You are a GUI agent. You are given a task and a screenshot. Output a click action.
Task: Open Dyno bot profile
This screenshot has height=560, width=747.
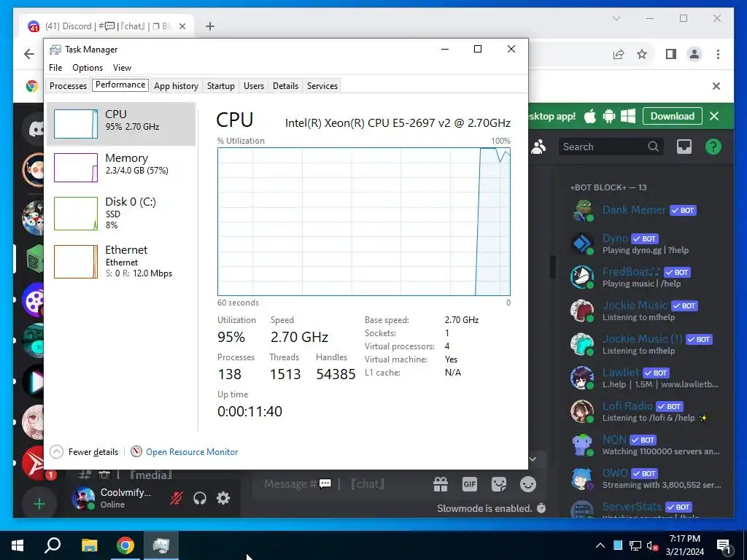click(x=646, y=244)
